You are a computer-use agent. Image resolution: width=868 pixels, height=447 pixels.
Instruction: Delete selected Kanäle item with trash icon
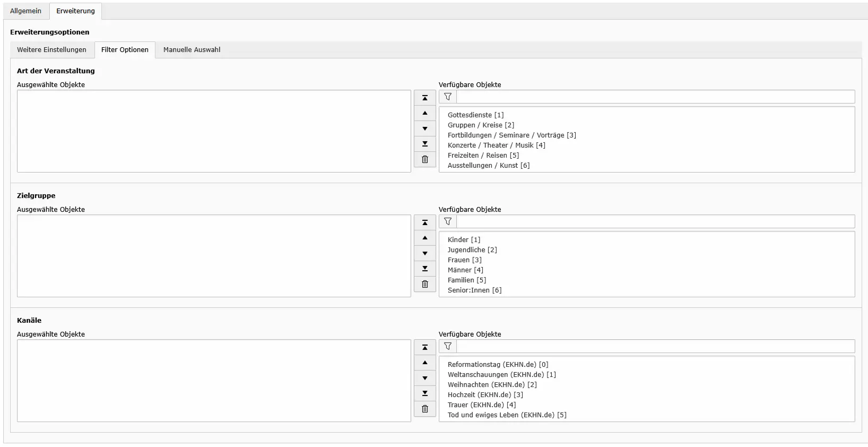pos(424,409)
